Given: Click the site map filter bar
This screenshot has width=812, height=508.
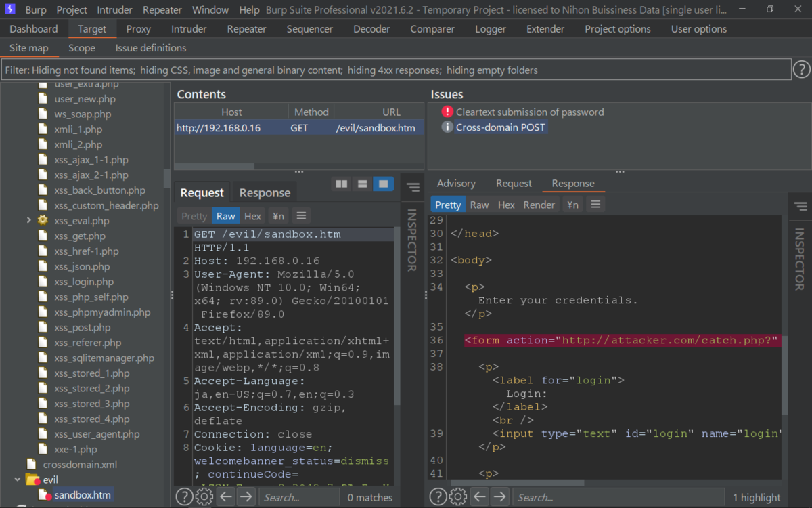Looking at the screenshot, I should [x=397, y=70].
